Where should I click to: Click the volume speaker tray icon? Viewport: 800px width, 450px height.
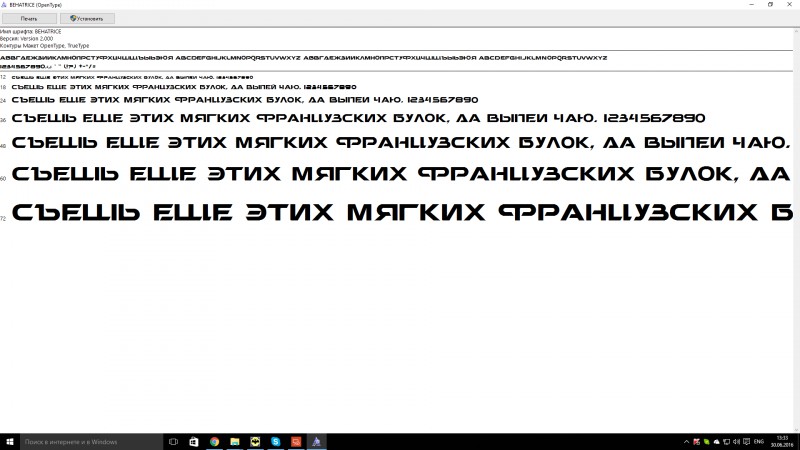coord(736,442)
